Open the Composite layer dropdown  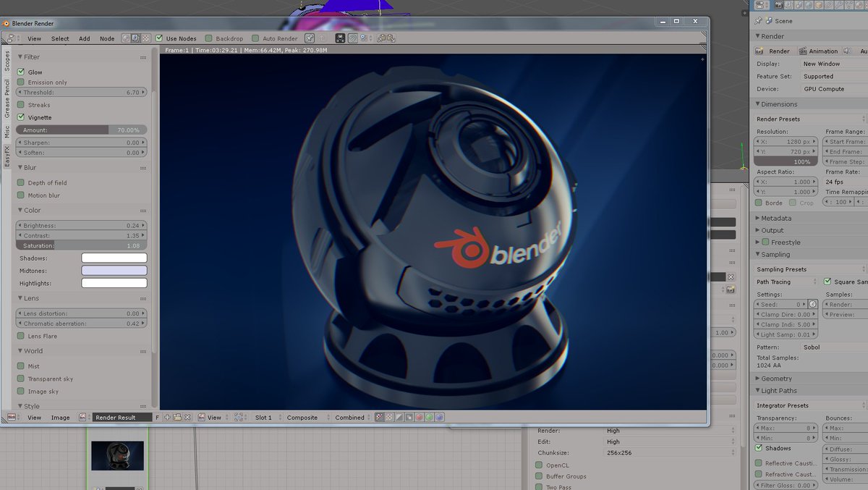pyautogui.click(x=305, y=418)
